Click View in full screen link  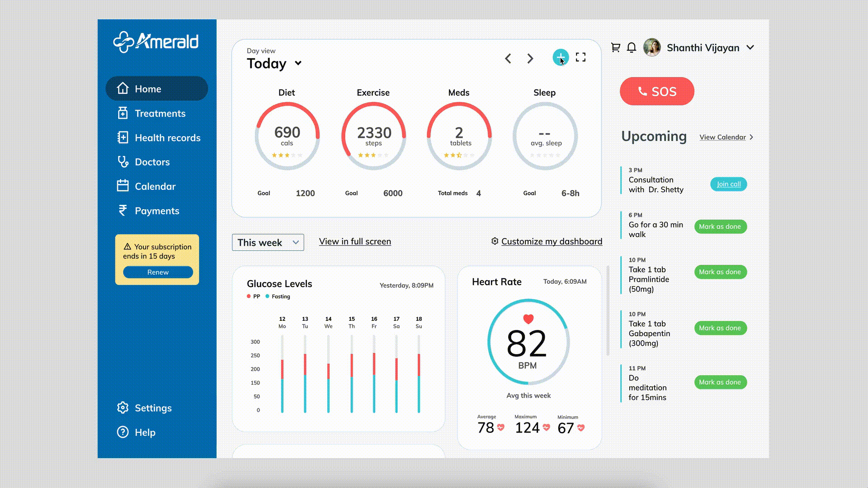tap(355, 241)
